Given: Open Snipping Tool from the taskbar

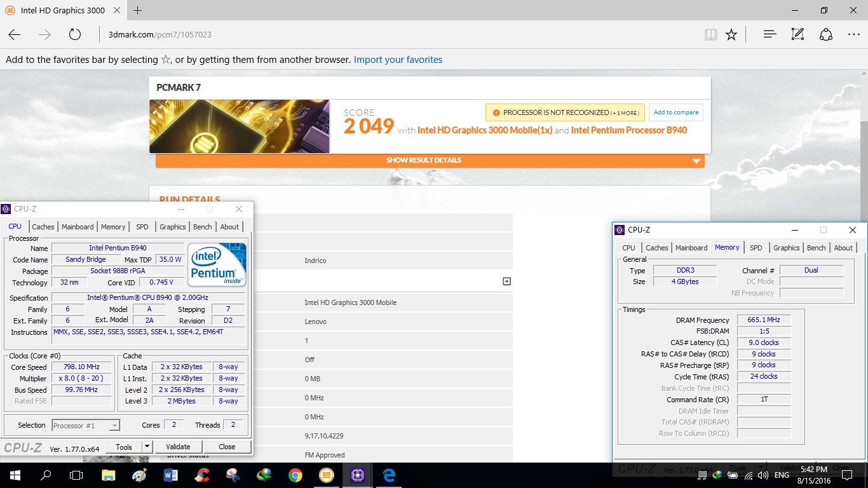Looking at the screenshot, I should [x=233, y=475].
